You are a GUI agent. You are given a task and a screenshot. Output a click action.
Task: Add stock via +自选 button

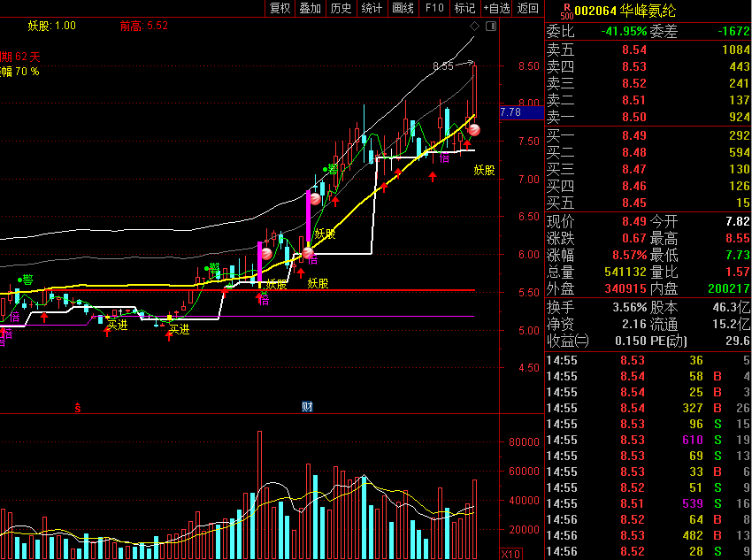pos(497,8)
